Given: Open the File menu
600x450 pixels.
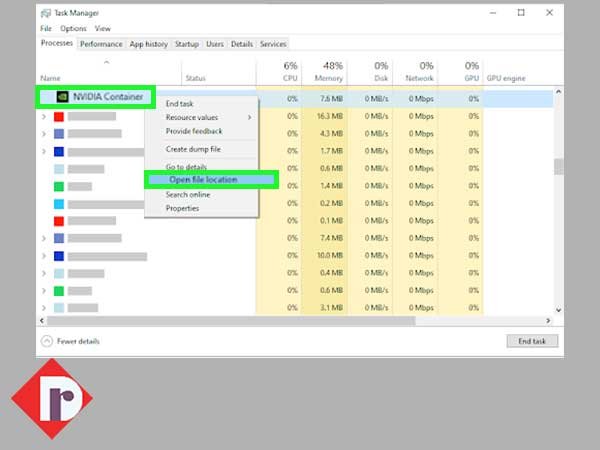Looking at the screenshot, I should 46,29.
